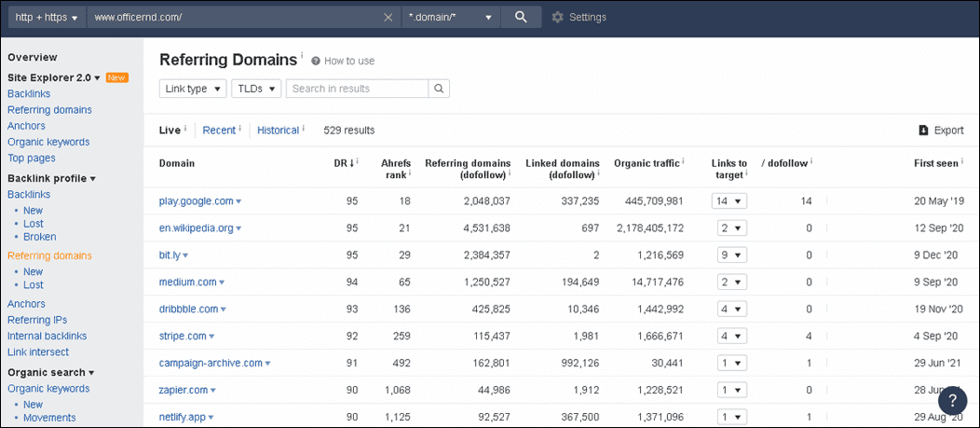Switch to the Recent tab

point(219,131)
